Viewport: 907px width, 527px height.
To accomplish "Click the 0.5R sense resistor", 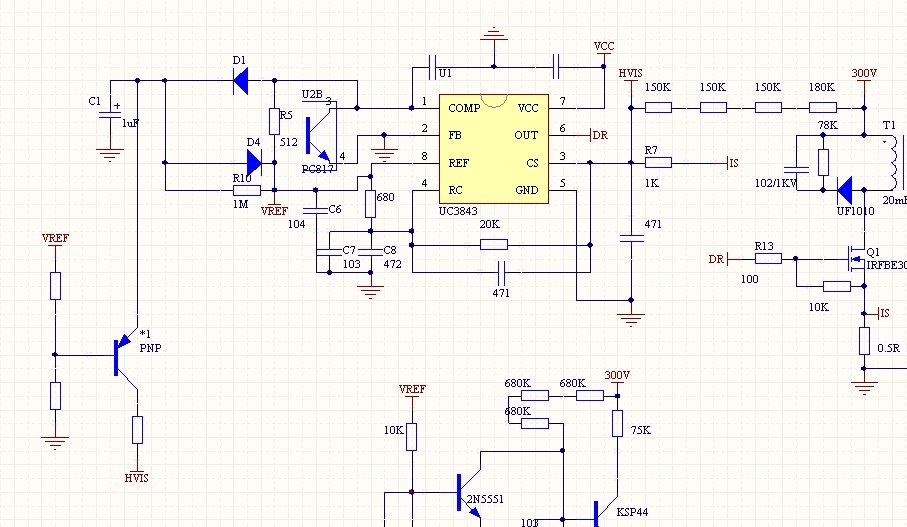I will 864,341.
